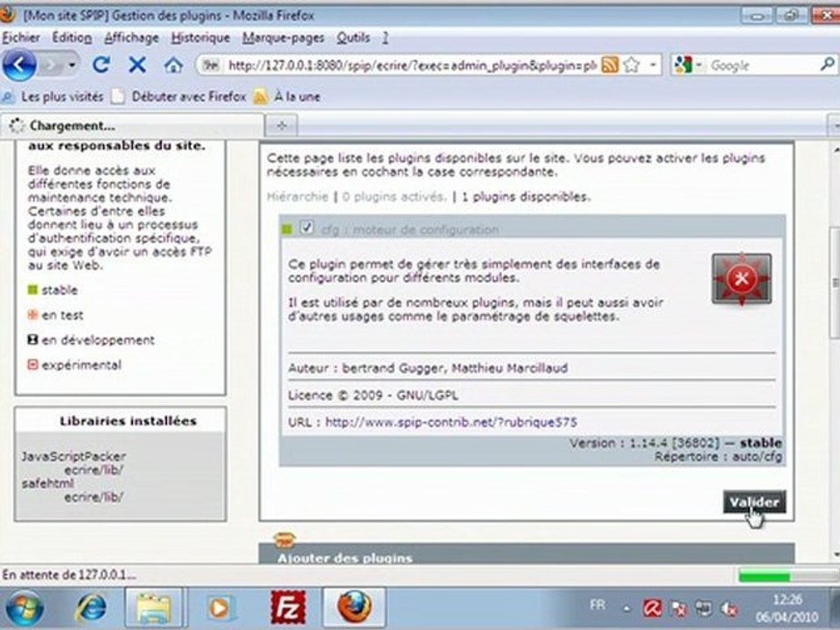Click the site identity icon in URL bar
Screen dimensions: 840x630
(x=212, y=66)
